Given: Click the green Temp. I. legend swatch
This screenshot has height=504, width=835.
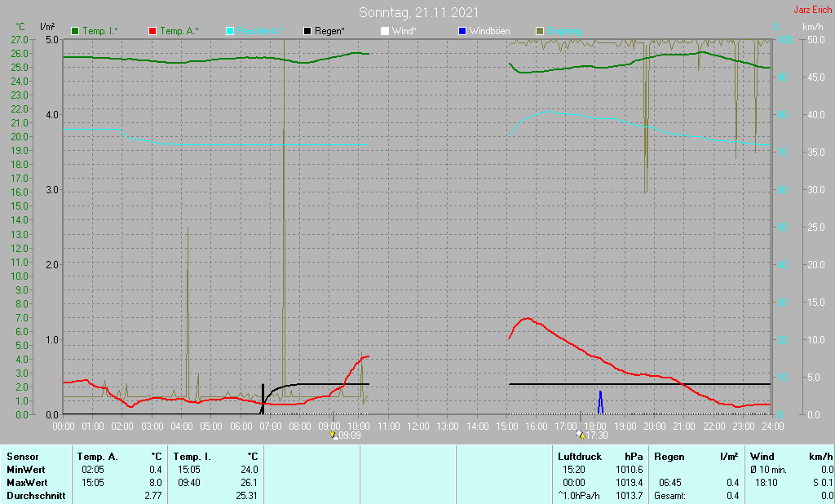Looking at the screenshot, I should coord(75,31).
